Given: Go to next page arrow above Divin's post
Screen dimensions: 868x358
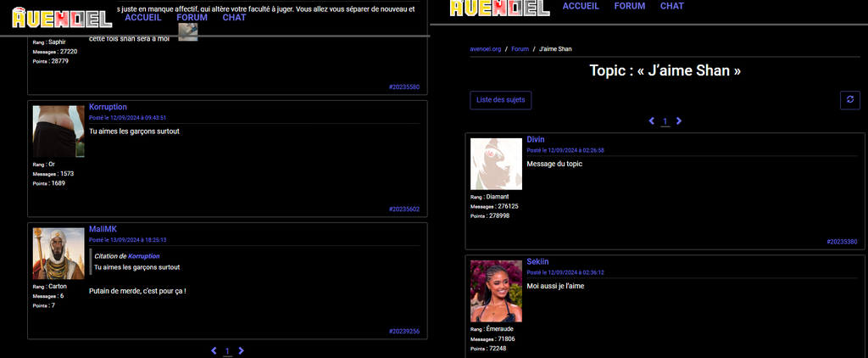Looking at the screenshot, I should tap(679, 121).
